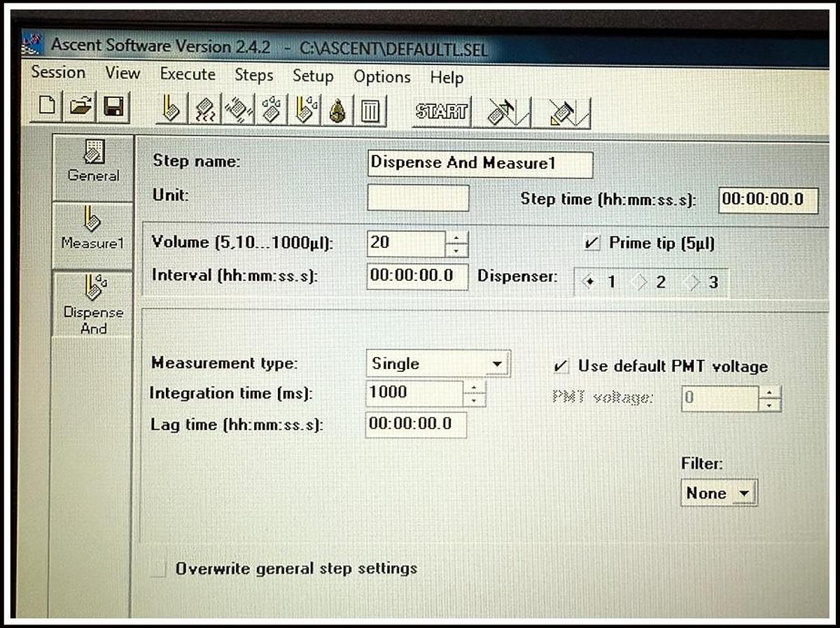Open the Steps menu

point(253,75)
